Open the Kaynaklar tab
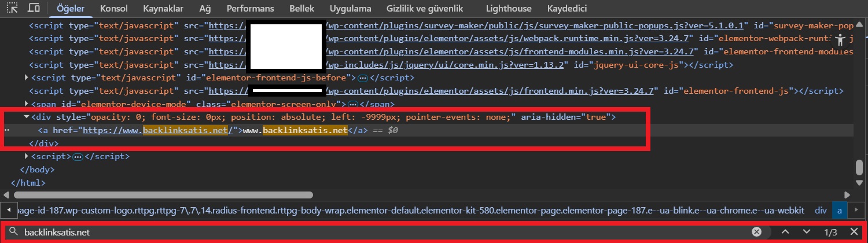The height and width of the screenshot is (243, 868). click(164, 9)
